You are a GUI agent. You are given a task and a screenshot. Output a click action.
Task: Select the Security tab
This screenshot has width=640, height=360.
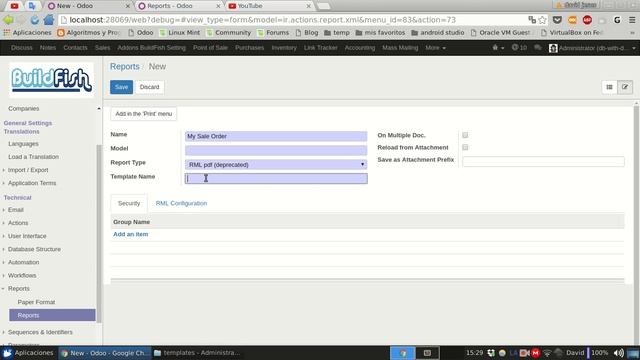(x=129, y=203)
